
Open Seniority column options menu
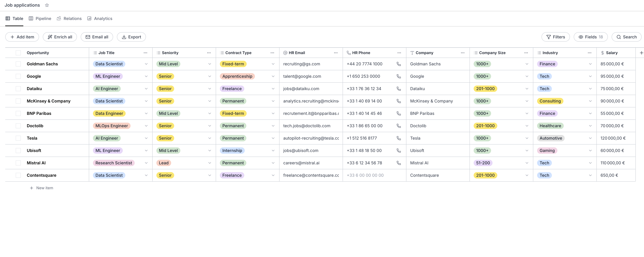pos(209,53)
